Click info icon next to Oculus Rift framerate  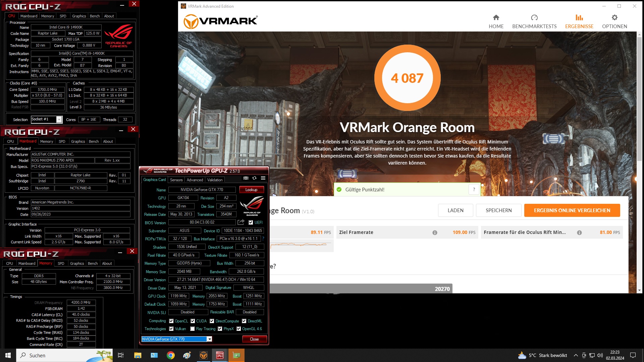(x=579, y=233)
